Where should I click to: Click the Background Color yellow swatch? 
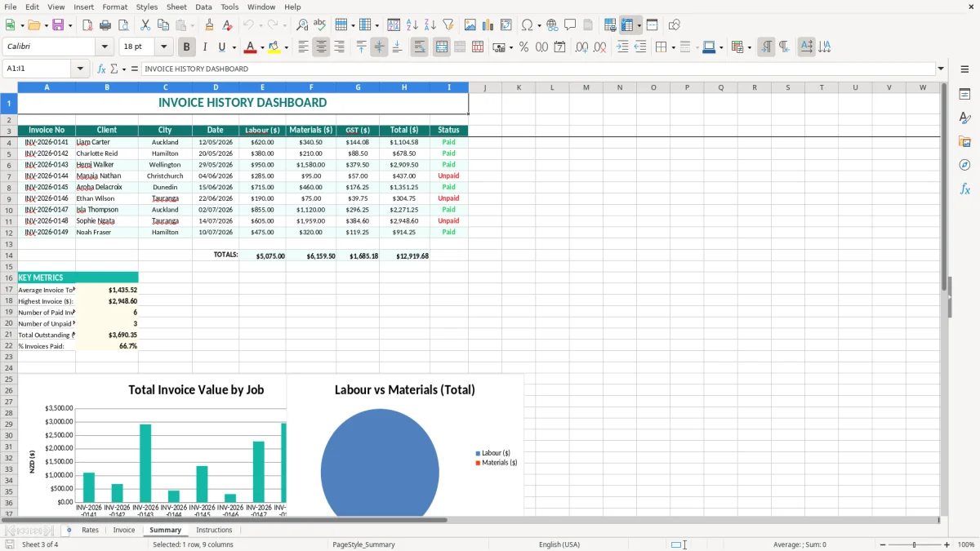click(x=274, y=47)
